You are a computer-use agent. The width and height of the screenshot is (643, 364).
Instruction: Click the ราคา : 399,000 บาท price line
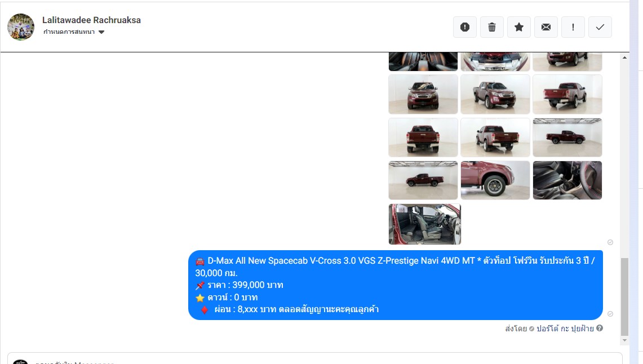pos(245,285)
